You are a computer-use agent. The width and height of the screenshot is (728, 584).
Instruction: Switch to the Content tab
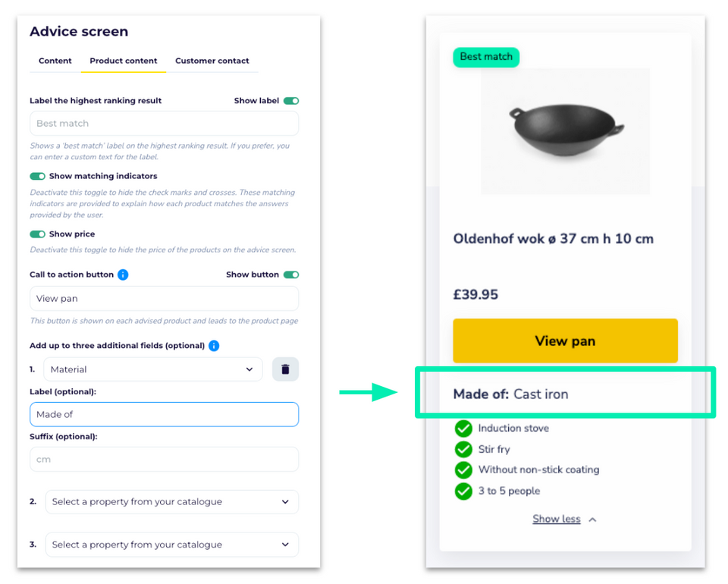click(x=55, y=61)
